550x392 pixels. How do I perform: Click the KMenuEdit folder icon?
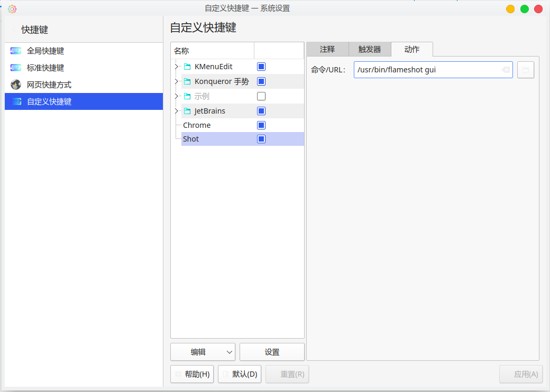pos(188,67)
